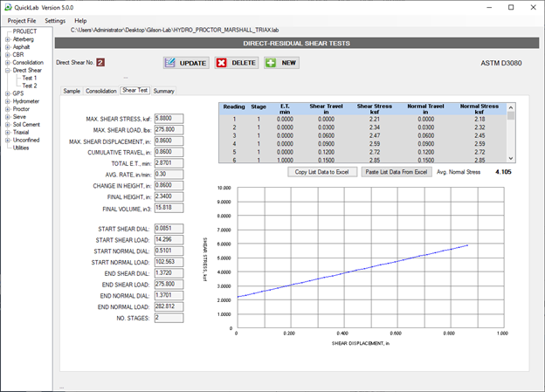Expand the Unconfined tree node
This screenshot has width=545, height=392.
(x=7, y=140)
